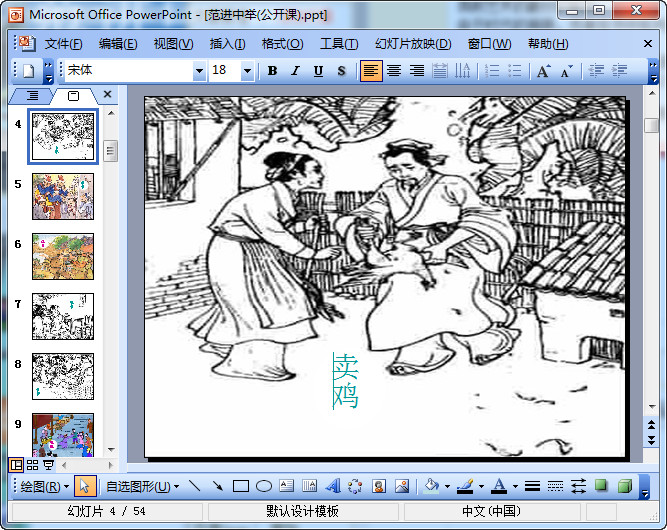
Task: Switch to Normal view
Action: coord(16,465)
